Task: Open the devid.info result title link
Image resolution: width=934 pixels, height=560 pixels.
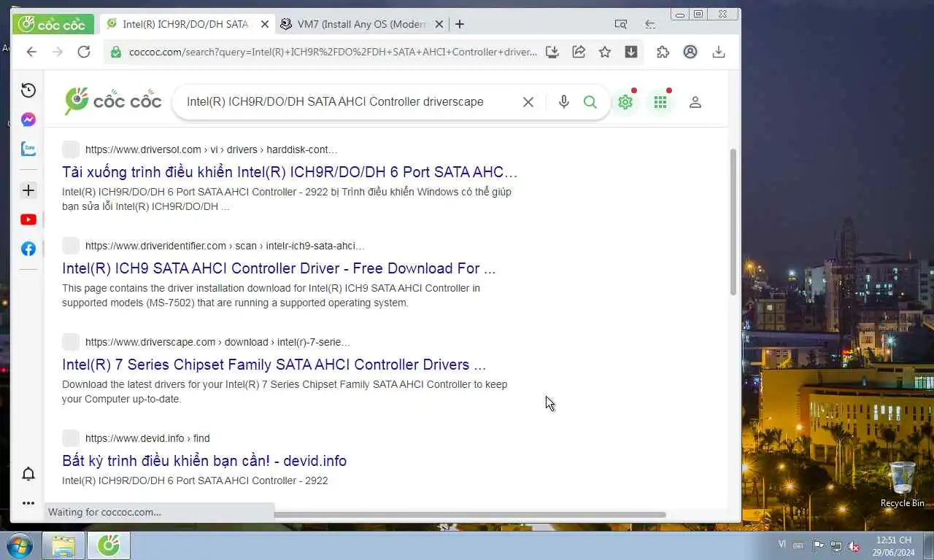Action: (x=204, y=461)
